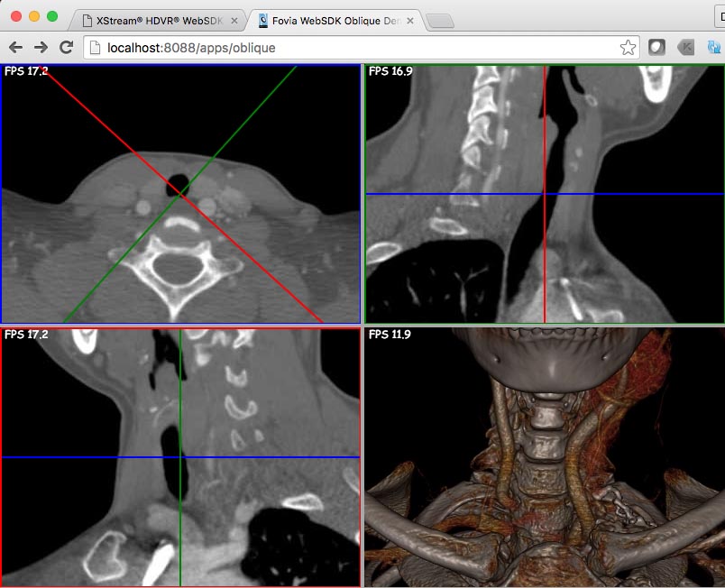Close the XStream HDVR WebSDK tab
This screenshot has width=725, height=588.
click(x=234, y=19)
